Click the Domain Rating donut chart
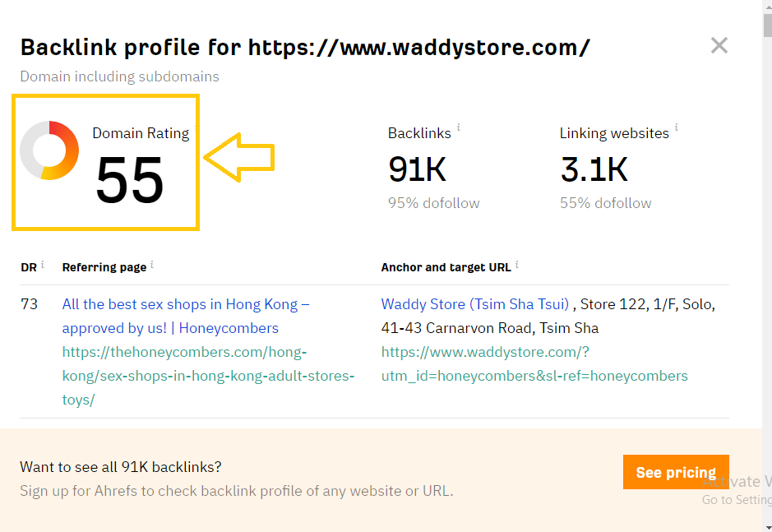The width and height of the screenshot is (772, 532). pos(49,150)
